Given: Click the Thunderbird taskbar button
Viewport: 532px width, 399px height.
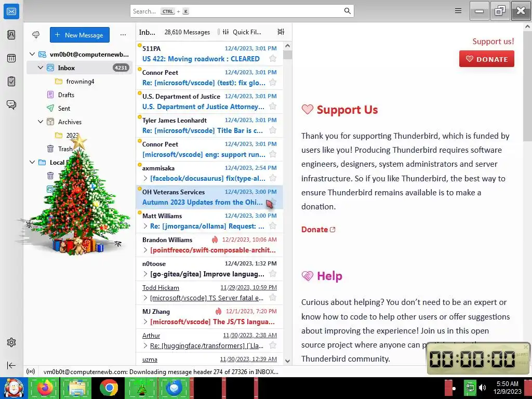Looking at the screenshot, I should [x=174, y=388].
